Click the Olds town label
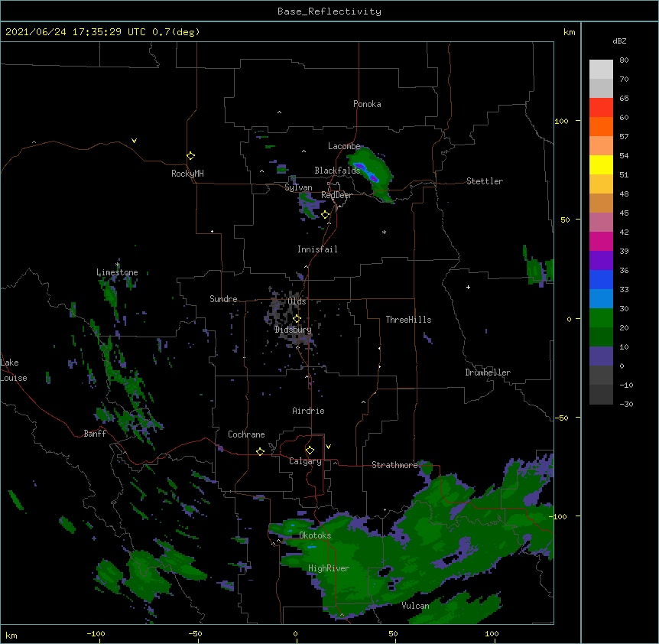This screenshot has width=659, height=644. coord(297,301)
